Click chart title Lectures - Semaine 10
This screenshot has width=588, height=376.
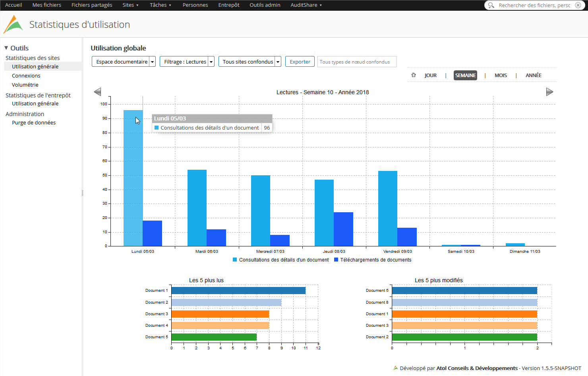[323, 92]
